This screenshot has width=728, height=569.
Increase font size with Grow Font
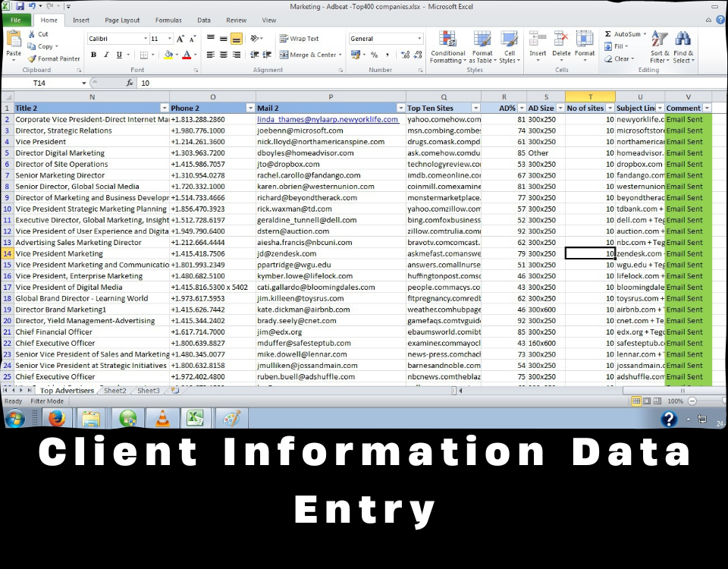point(180,39)
